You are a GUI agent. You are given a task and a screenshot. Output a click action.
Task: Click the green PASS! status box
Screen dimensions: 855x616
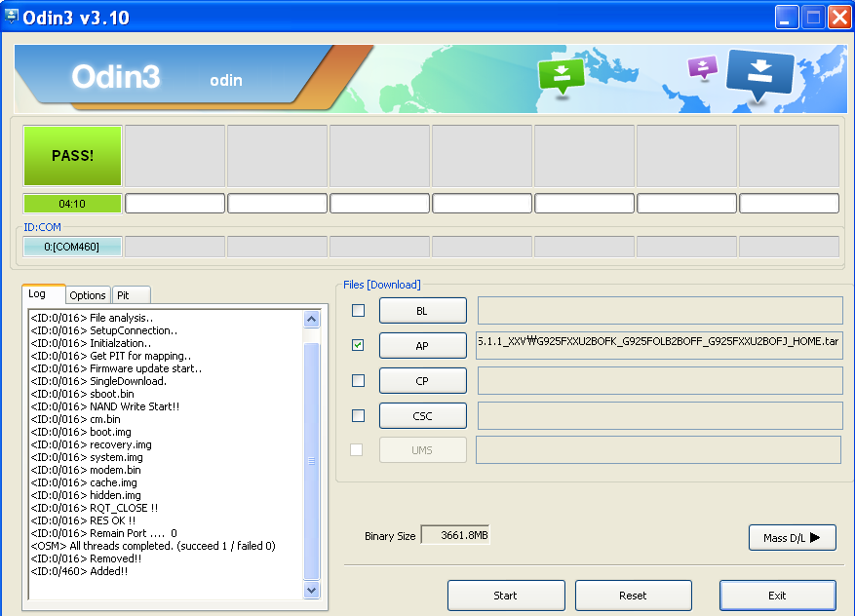point(72,156)
